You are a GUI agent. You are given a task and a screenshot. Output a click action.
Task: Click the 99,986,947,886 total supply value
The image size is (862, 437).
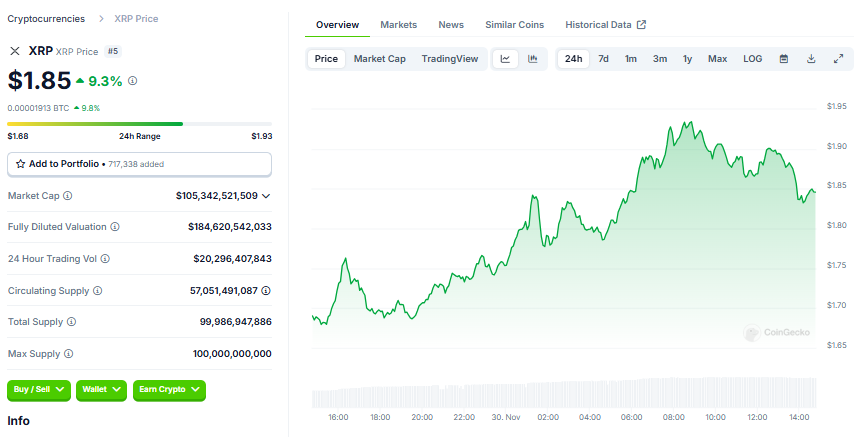(x=236, y=322)
